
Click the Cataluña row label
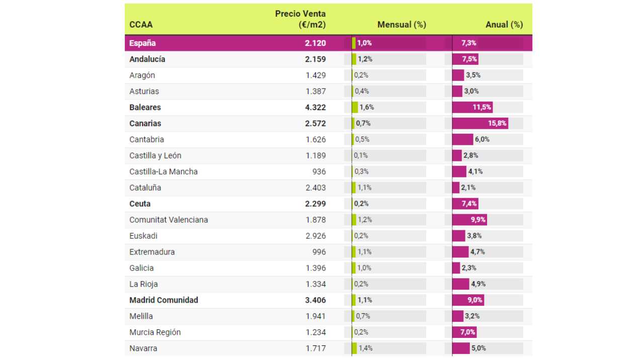click(145, 188)
